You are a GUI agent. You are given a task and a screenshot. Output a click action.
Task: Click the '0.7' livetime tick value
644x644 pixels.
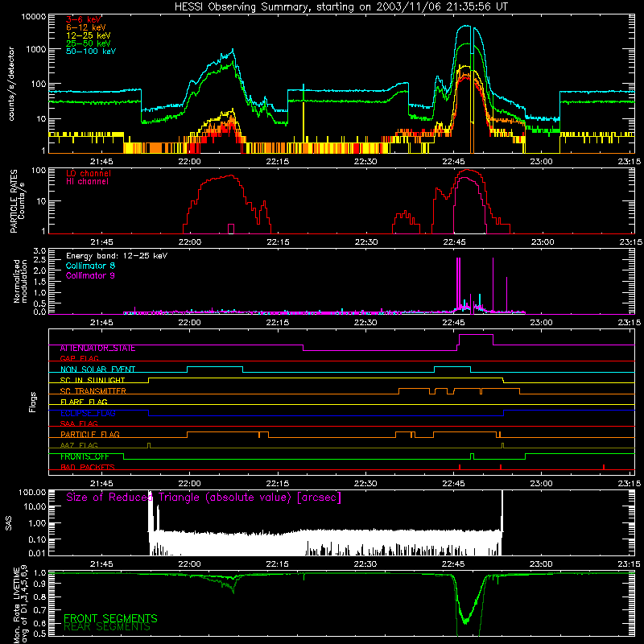[x=39, y=609]
